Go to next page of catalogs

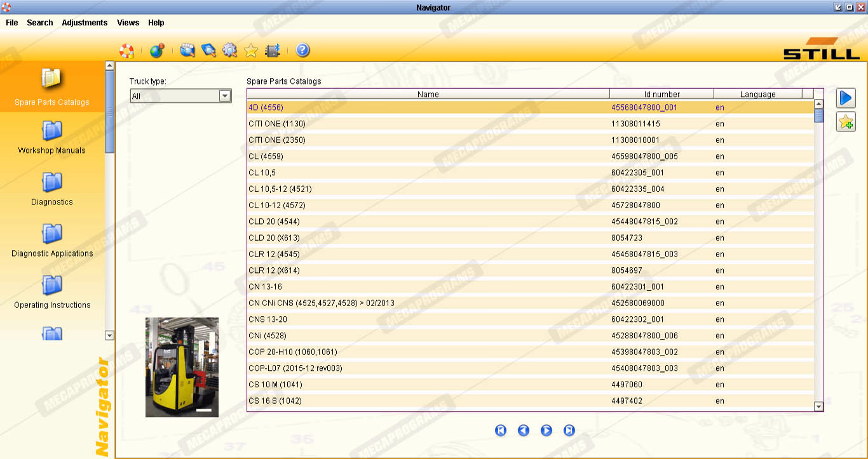coord(546,430)
